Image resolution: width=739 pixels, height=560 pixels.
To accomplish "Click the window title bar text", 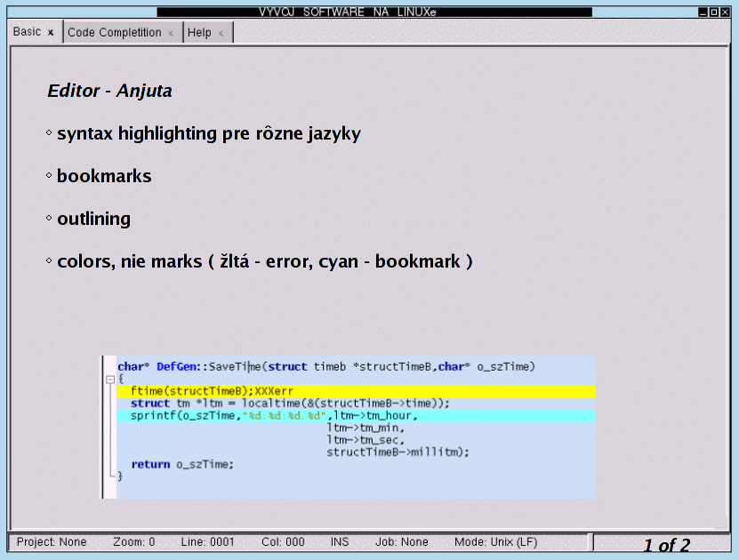I will click(x=348, y=12).
